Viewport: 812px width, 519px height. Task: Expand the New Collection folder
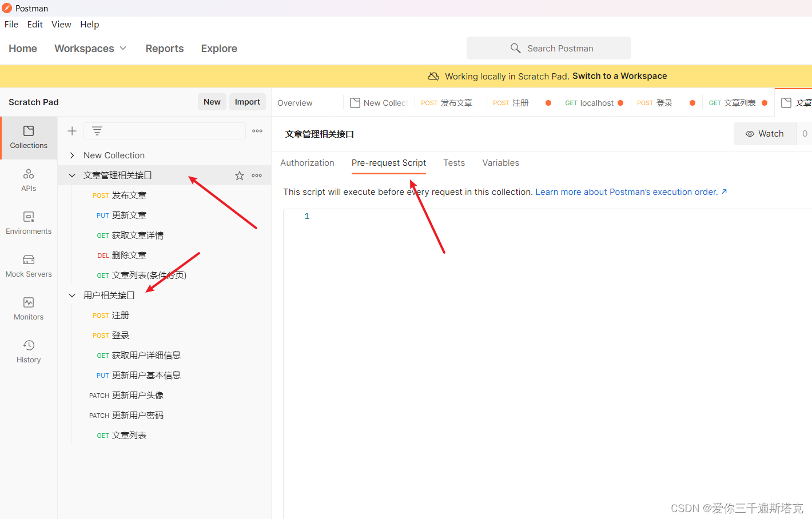point(72,155)
